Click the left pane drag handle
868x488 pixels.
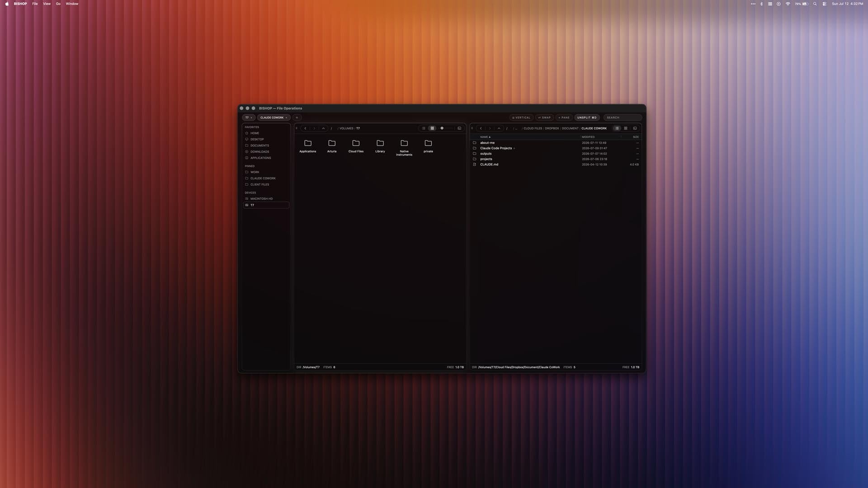297,128
